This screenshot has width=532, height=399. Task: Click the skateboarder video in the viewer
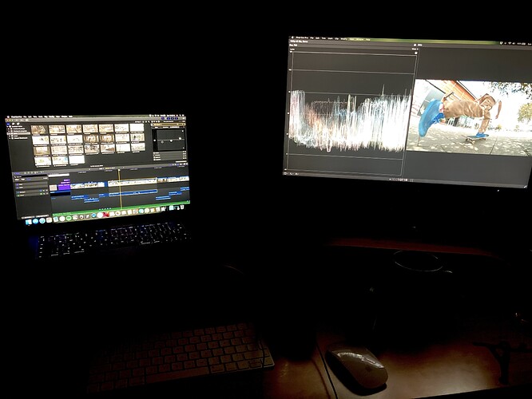pos(469,116)
